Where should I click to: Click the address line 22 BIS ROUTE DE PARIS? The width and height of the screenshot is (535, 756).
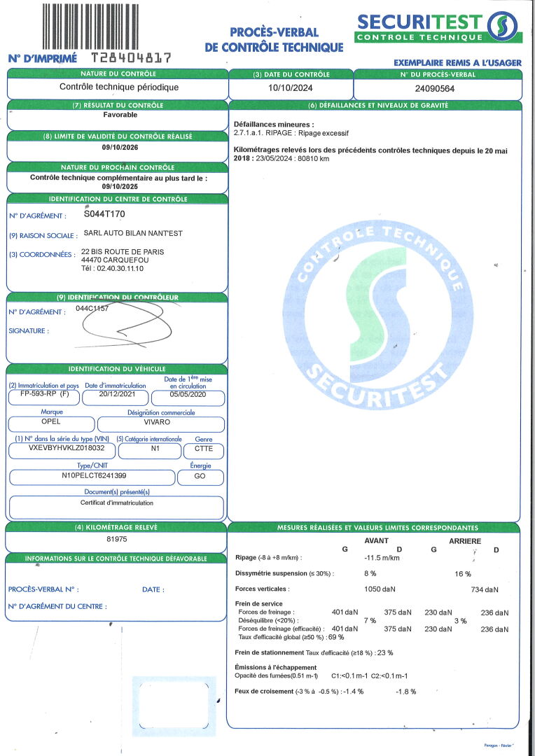tap(123, 252)
